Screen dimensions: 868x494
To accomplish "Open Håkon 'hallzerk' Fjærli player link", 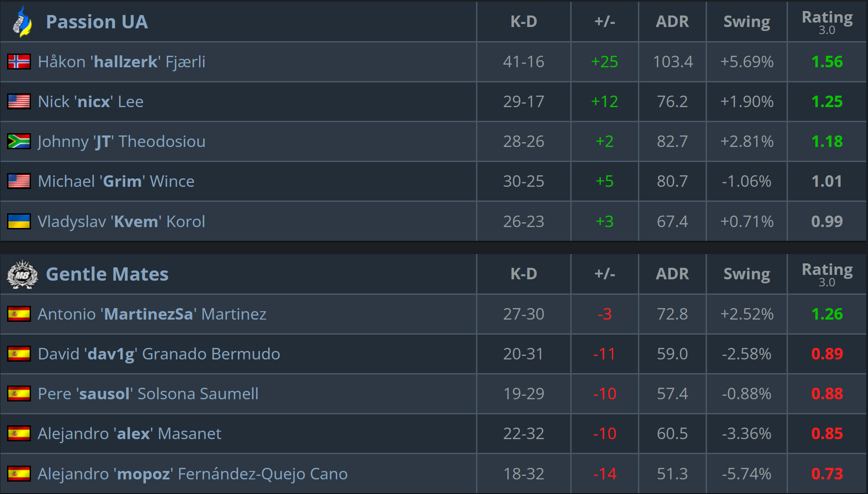I will (x=122, y=62).
